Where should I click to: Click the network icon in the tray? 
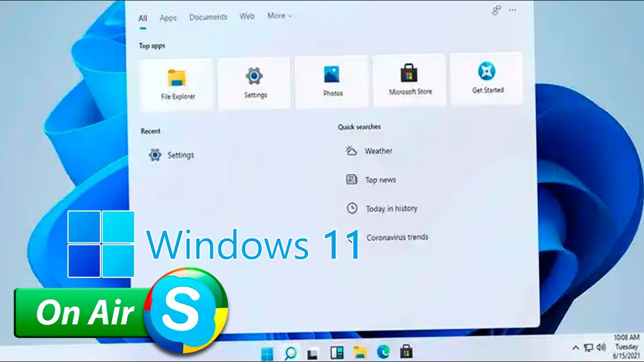point(588,347)
